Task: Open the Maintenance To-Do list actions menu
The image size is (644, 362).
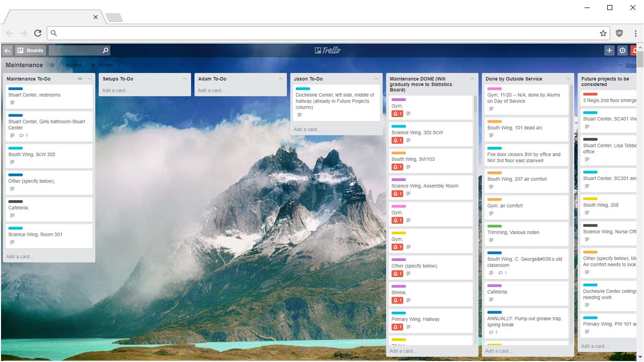Action: [89, 79]
